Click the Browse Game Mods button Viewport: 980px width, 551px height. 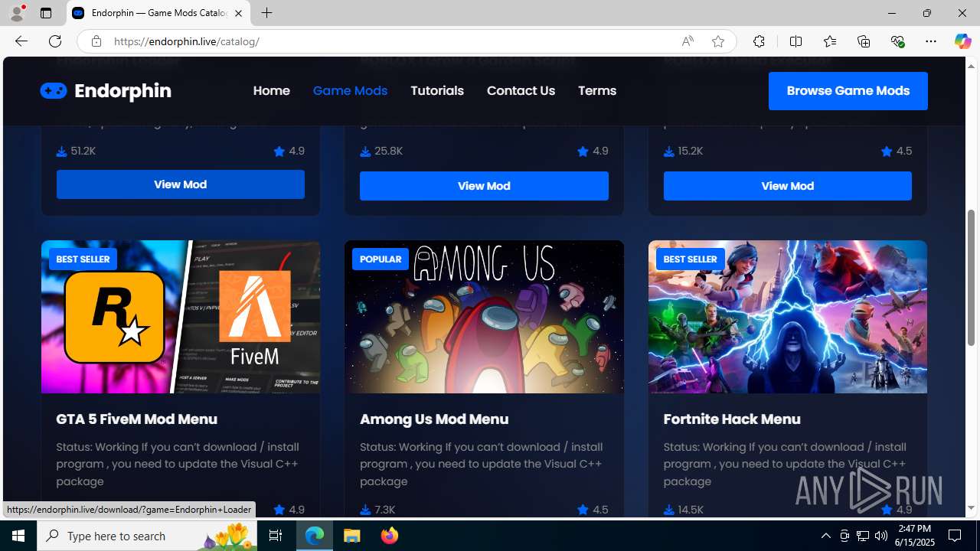[x=848, y=91]
